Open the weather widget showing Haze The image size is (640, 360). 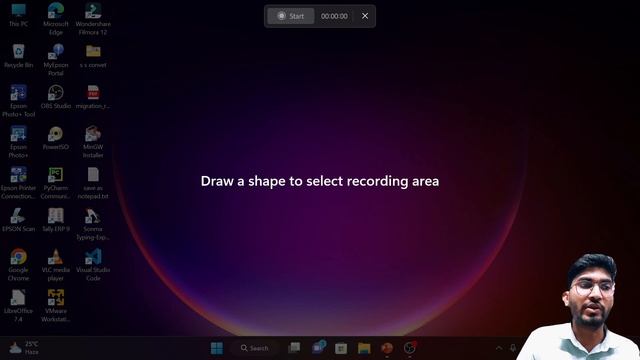click(24, 348)
